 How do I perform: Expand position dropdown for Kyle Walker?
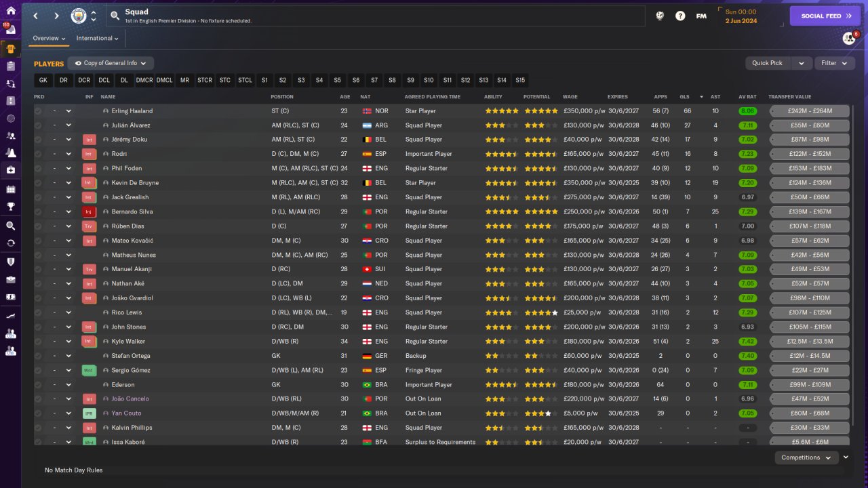tap(68, 342)
